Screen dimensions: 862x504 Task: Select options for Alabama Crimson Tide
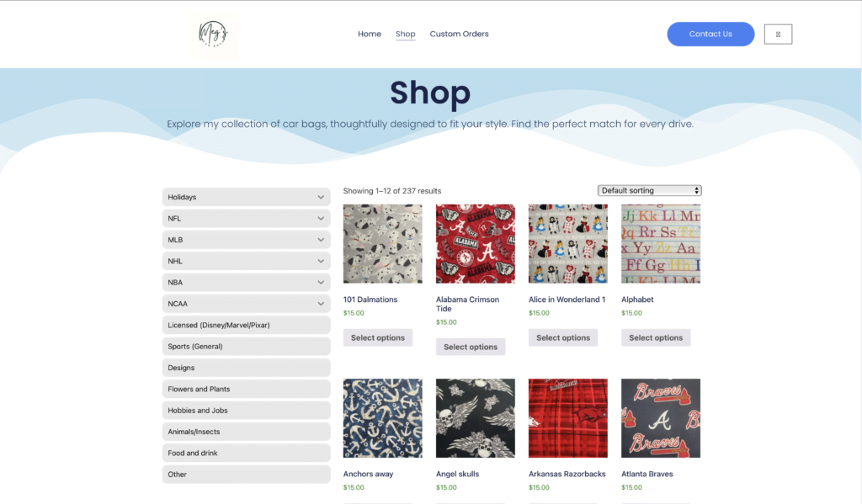(x=471, y=347)
